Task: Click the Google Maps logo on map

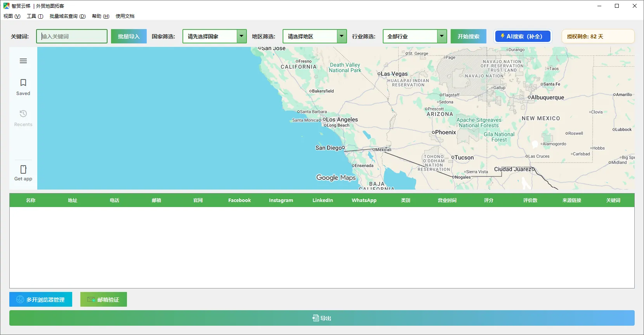Action: point(336,178)
